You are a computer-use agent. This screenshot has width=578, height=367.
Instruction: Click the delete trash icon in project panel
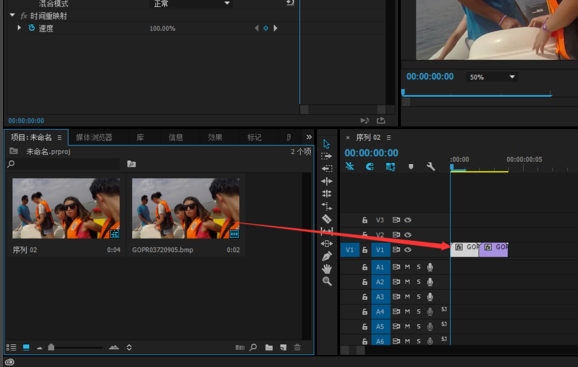297,347
